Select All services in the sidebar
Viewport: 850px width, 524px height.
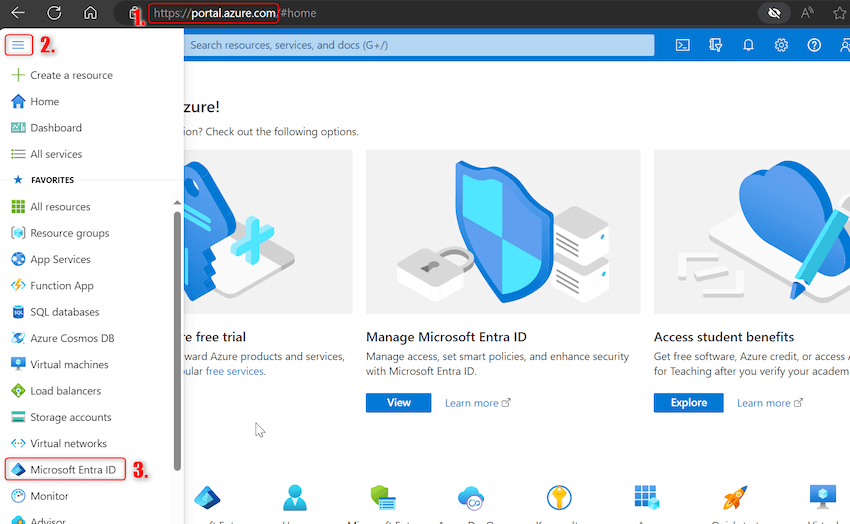pyautogui.click(x=56, y=154)
